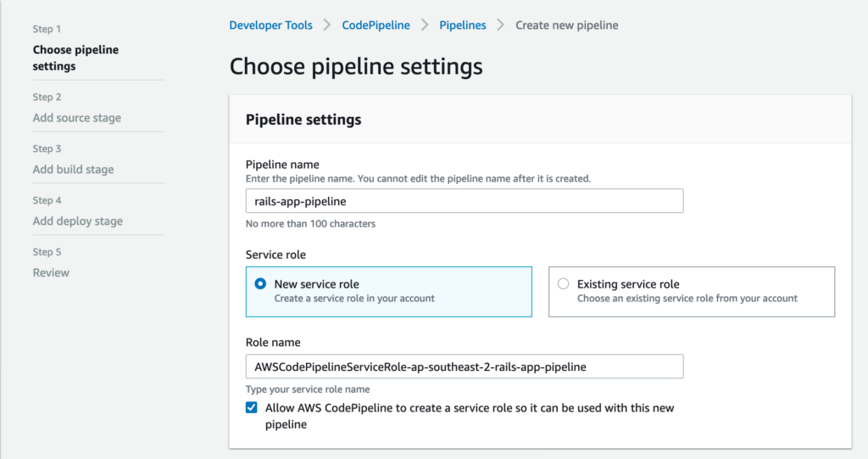The height and width of the screenshot is (459, 868).
Task: Click the chevron after Pipelines breadcrumb
Action: (500, 25)
